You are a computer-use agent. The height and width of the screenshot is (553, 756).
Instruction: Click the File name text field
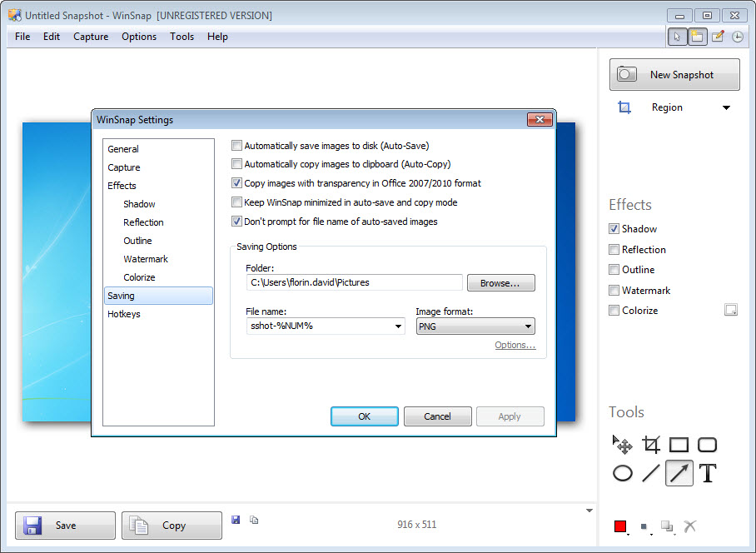pyautogui.click(x=320, y=326)
